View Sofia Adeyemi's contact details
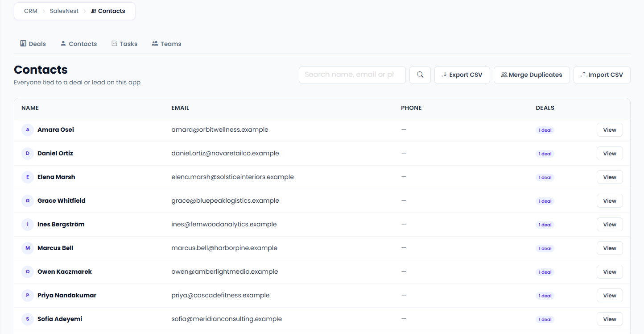 click(610, 319)
